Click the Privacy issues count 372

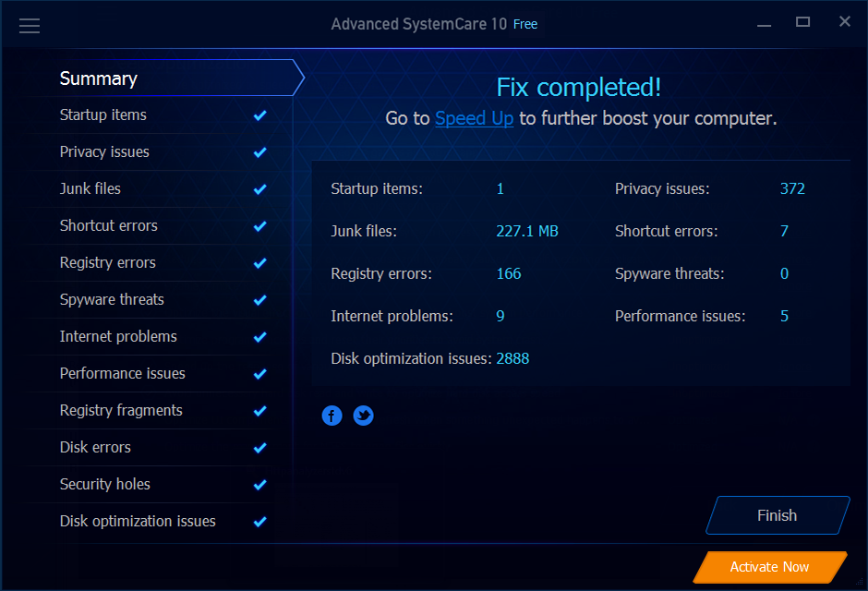792,188
